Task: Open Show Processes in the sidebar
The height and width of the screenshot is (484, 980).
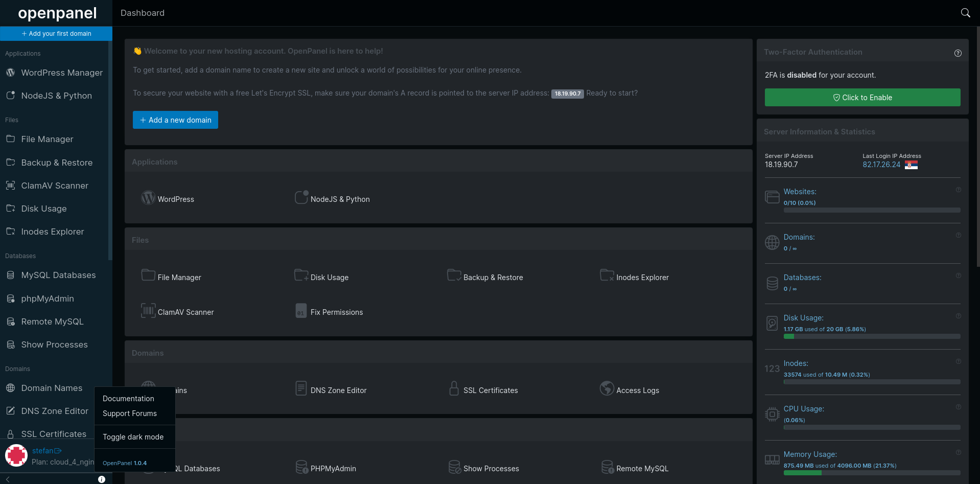Action: pyautogui.click(x=54, y=344)
